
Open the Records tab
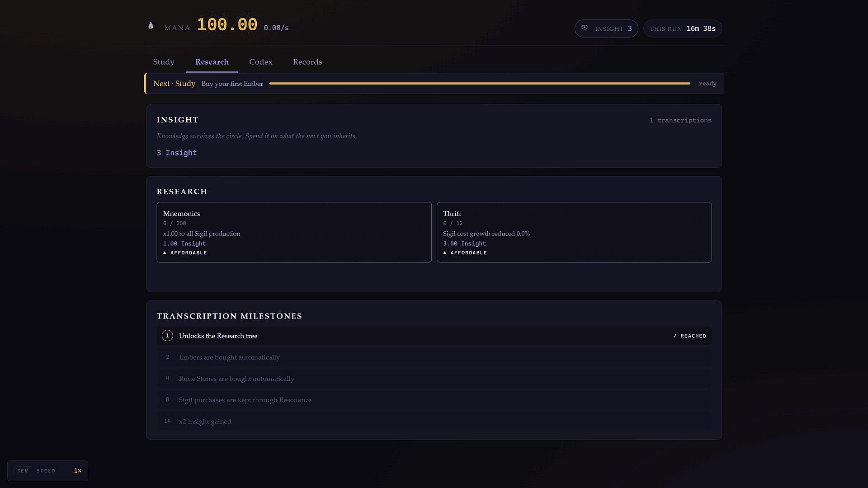pyautogui.click(x=307, y=62)
